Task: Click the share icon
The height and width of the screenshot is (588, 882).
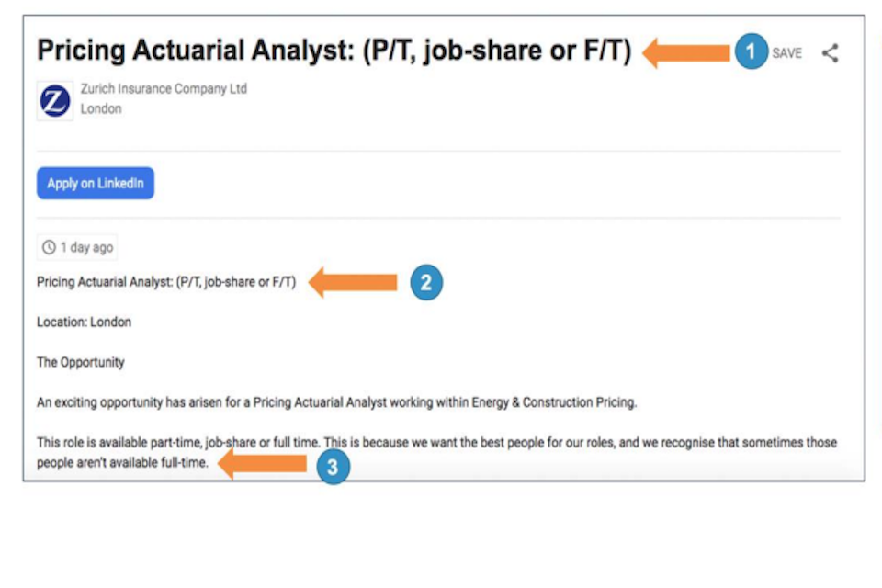Action: (x=830, y=53)
